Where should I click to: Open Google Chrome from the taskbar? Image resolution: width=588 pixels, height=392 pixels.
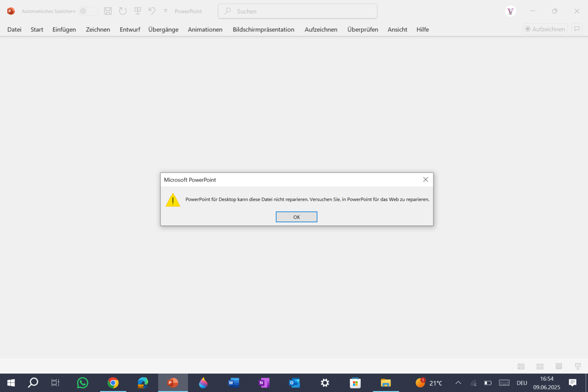coord(113,383)
